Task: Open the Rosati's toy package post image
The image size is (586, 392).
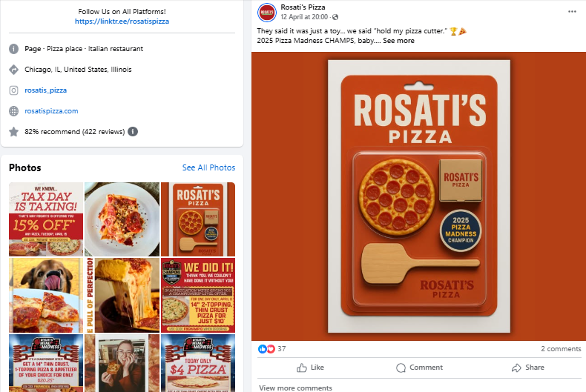Action: click(x=419, y=195)
